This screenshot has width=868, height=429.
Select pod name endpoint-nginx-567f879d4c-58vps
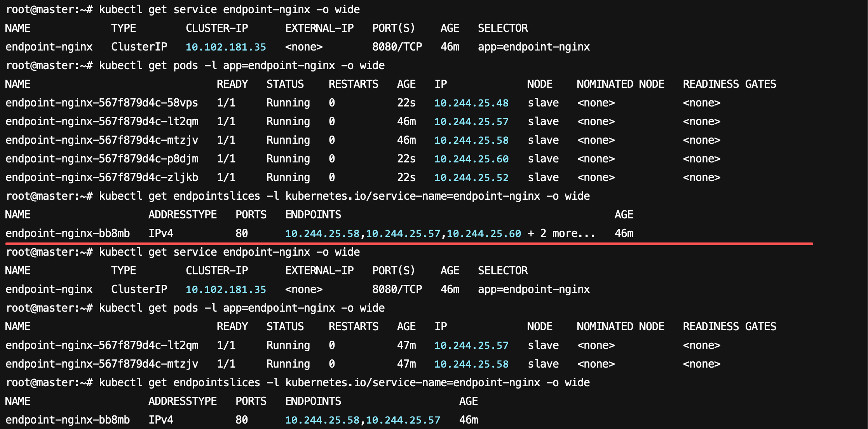point(102,103)
